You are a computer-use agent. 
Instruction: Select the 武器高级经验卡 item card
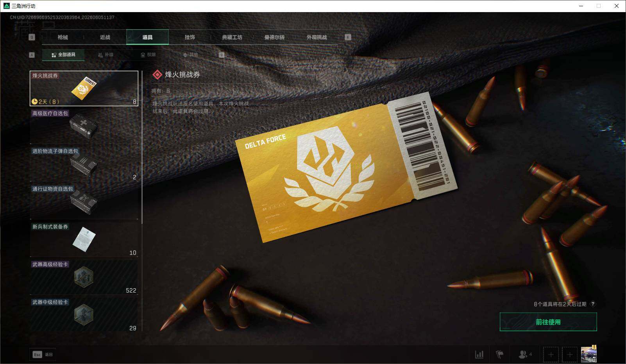pyautogui.click(x=84, y=277)
